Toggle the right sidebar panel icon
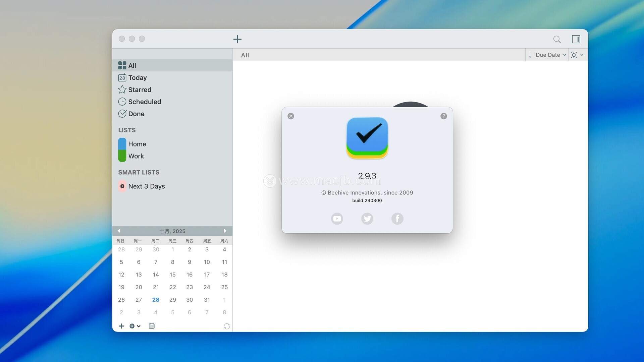Viewport: 644px width, 362px height. click(576, 39)
